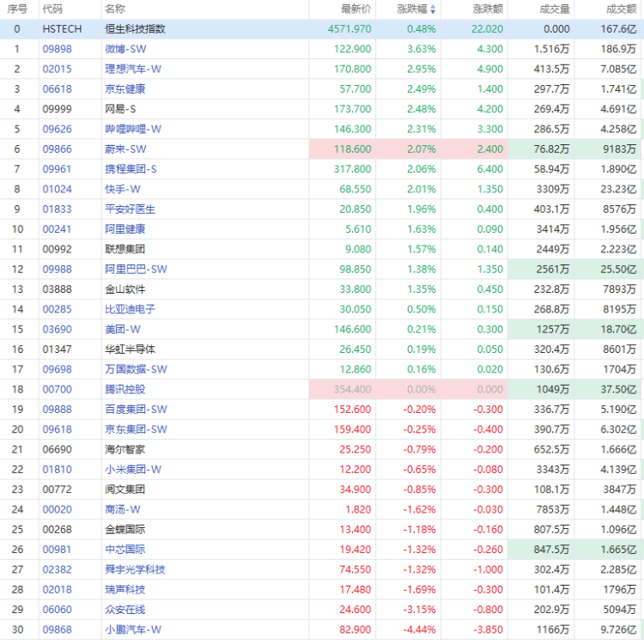Open 哔哩哔哩-W stock link
The height and width of the screenshot is (644, 644).
coord(133,129)
